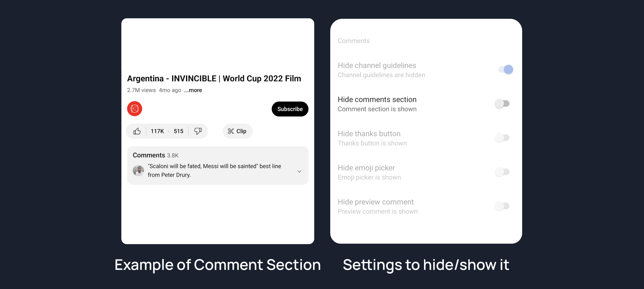Click the 117K likes count
Viewport: 644px width, 289px height.
[x=157, y=131]
